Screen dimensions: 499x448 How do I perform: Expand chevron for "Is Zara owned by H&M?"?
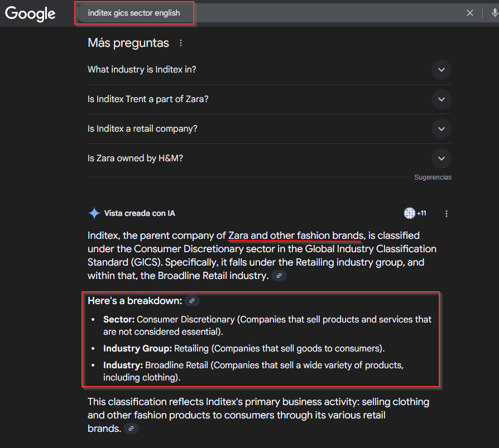[441, 158]
